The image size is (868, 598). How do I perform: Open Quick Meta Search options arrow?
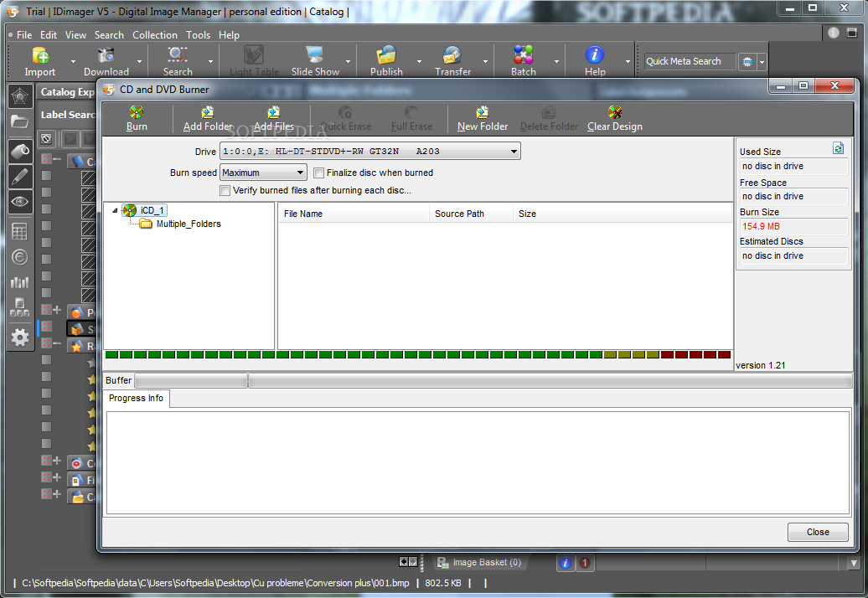(762, 62)
